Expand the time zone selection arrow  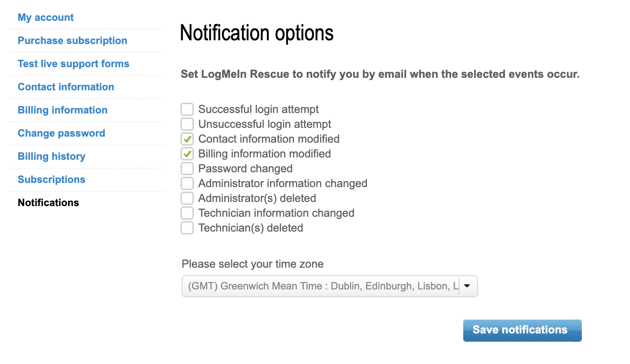click(x=468, y=286)
